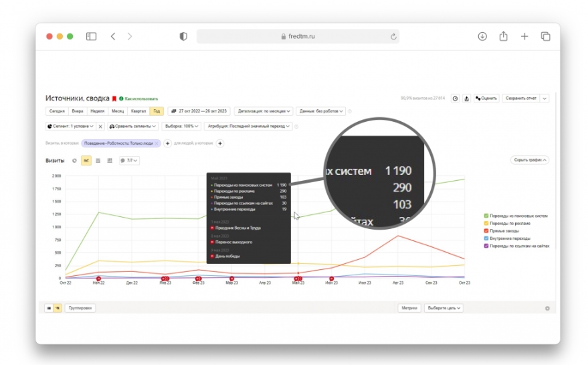Open Safari downloads icon
Viewport: 588px width, 365px height.
point(482,36)
